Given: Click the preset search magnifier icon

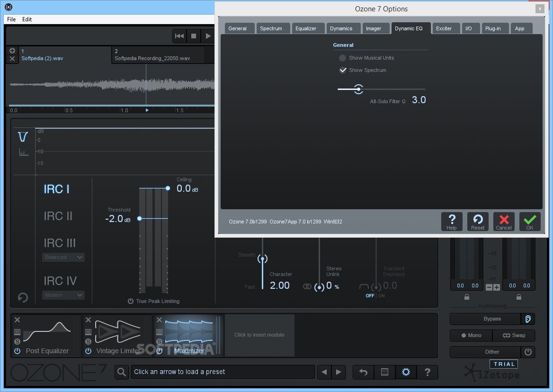Looking at the screenshot, I should [122, 372].
